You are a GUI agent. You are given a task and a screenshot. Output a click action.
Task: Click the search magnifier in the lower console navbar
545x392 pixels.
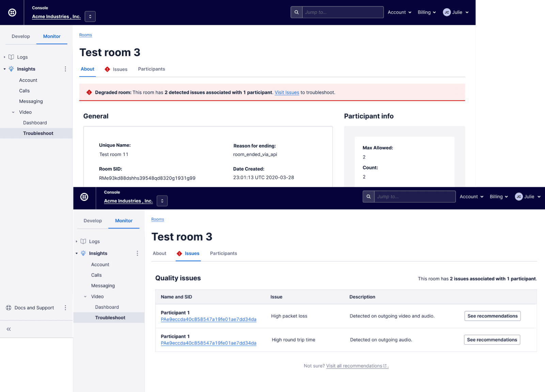click(368, 196)
